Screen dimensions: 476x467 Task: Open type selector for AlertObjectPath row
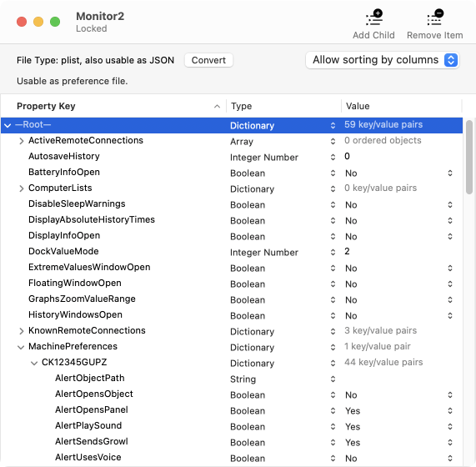pyautogui.click(x=333, y=379)
